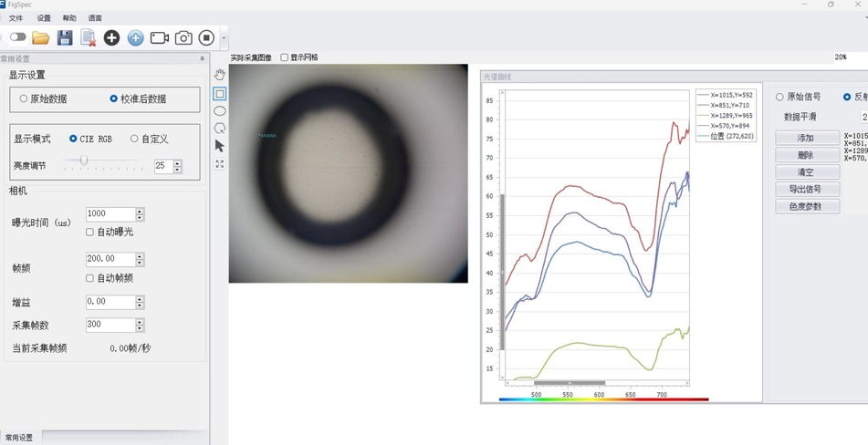Click the 导出信号 button
This screenshot has height=445, width=868.
(806, 190)
